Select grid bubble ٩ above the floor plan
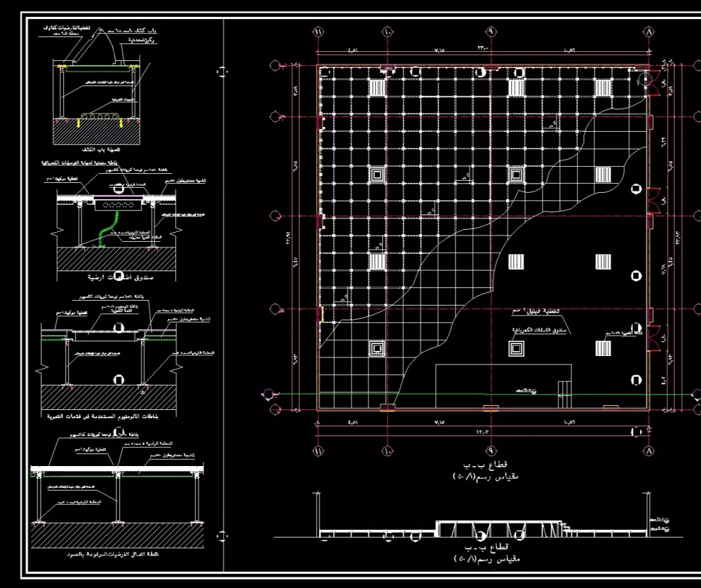Image resolution: width=701 pixels, height=588 pixels. (x=491, y=32)
